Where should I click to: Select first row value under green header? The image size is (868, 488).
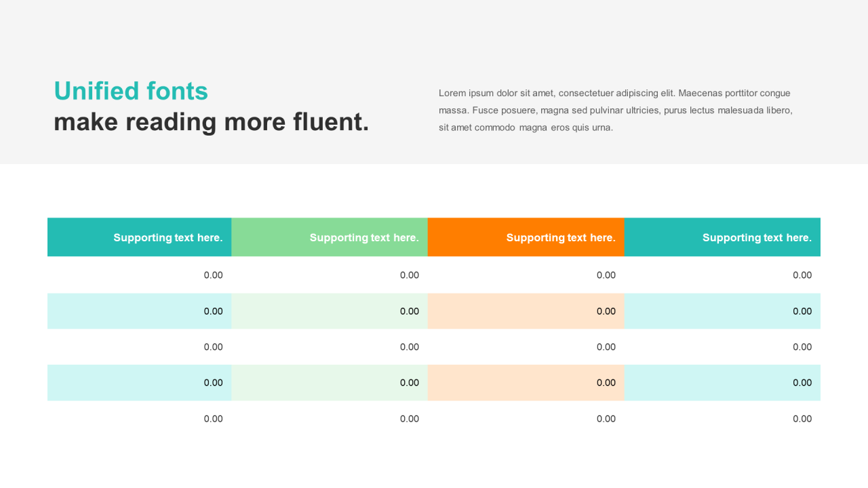[410, 275]
